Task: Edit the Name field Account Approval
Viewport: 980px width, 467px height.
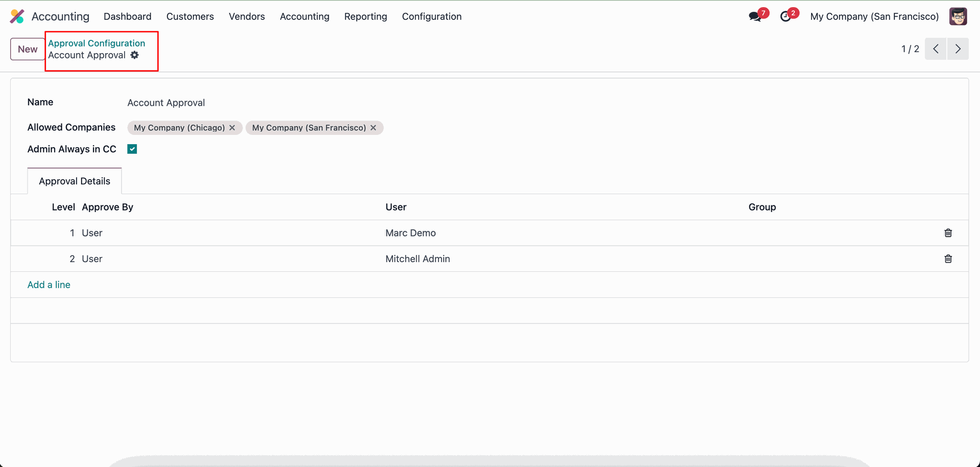Action: 166,103
